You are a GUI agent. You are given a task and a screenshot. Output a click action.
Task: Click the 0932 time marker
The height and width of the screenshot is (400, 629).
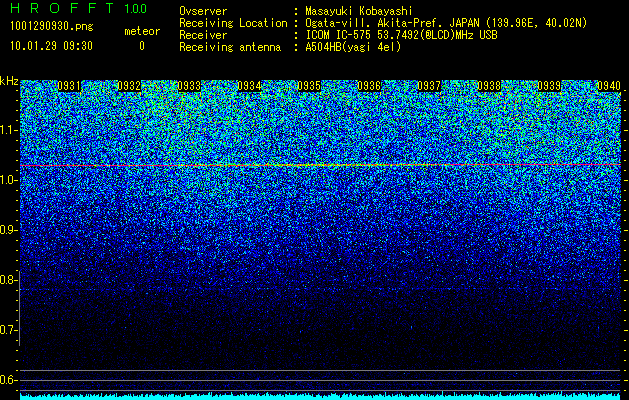click(x=129, y=86)
